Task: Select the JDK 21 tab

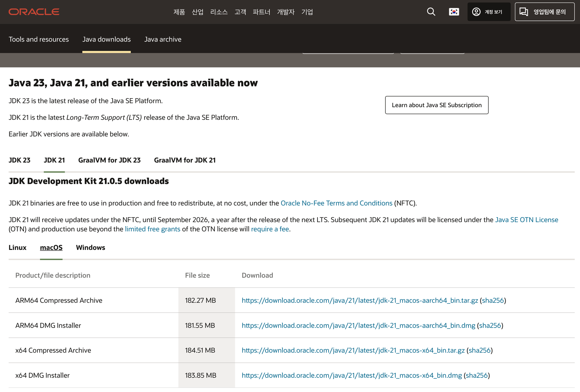Action: [54, 160]
